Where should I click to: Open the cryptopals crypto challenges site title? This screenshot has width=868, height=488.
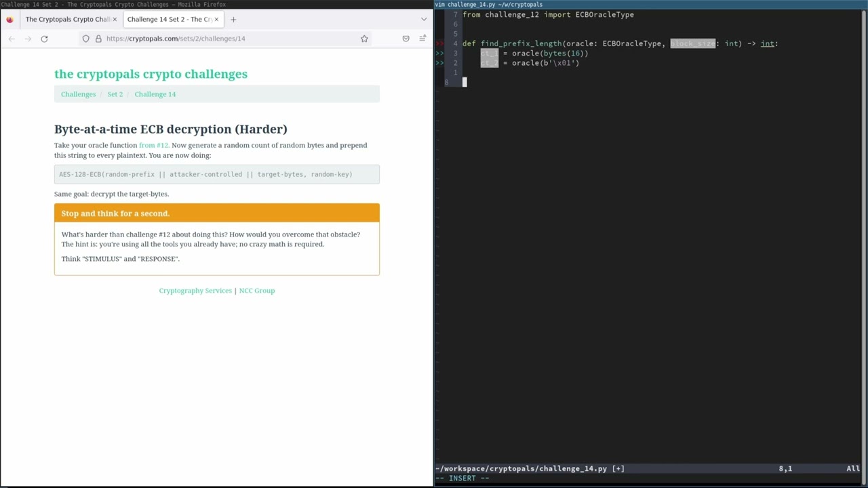[151, 74]
